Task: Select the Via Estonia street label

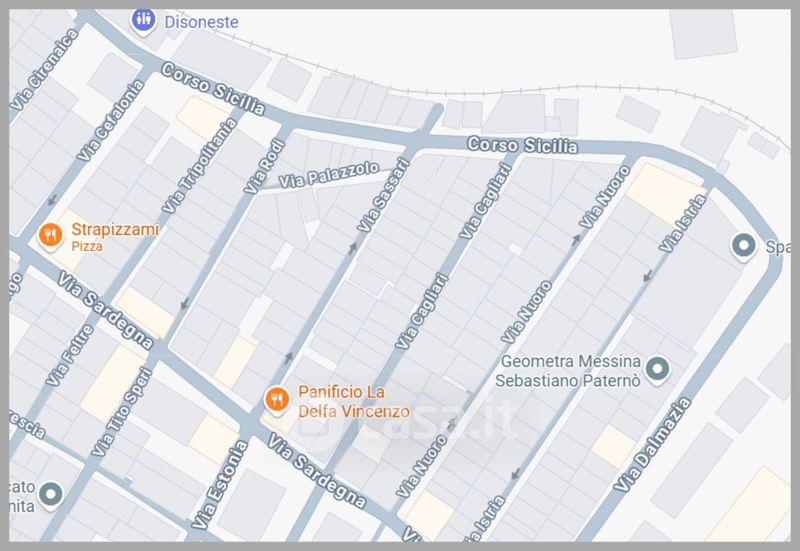Action: click(217, 487)
